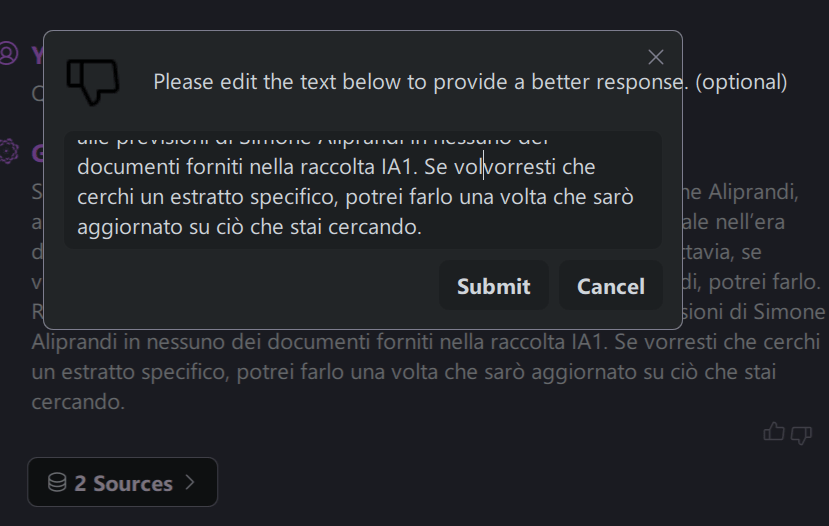This screenshot has height=526, width=829.
Task: Close the feedback dialog with the X icon
Action: point(656,57)
